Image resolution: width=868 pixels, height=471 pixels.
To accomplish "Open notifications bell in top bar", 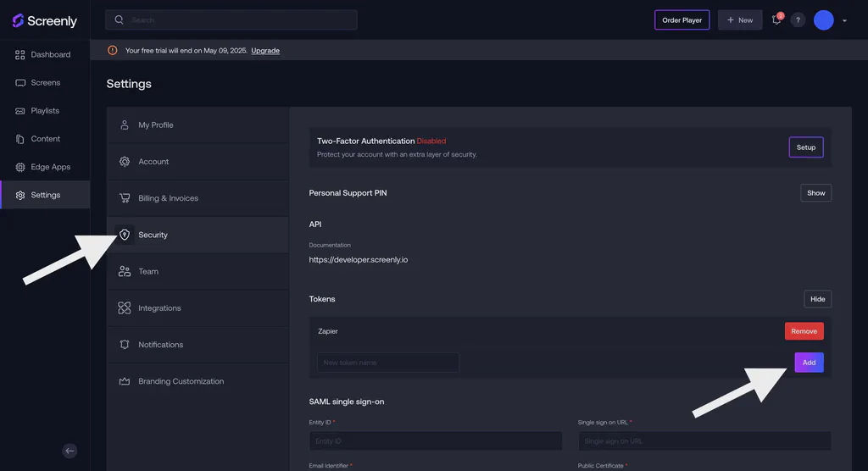I will [776, 20].
